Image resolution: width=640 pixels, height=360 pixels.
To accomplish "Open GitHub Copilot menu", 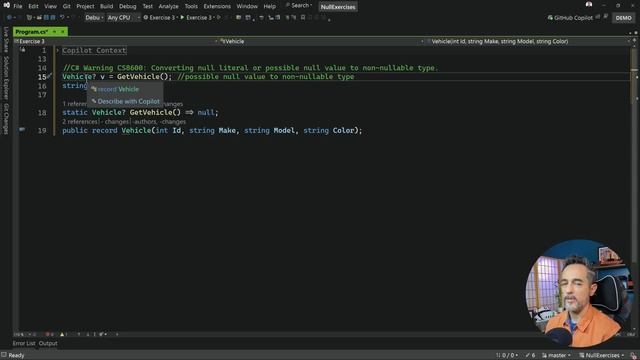I will point(570,18).
